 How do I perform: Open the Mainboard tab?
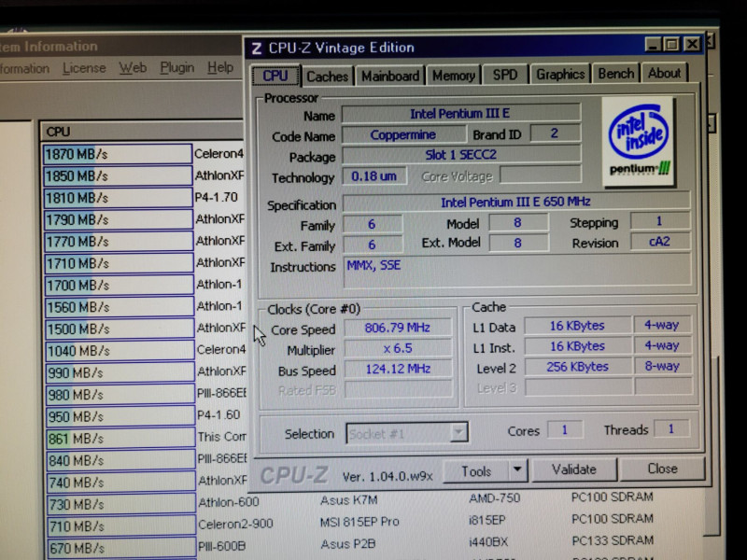tap(390, 76)
